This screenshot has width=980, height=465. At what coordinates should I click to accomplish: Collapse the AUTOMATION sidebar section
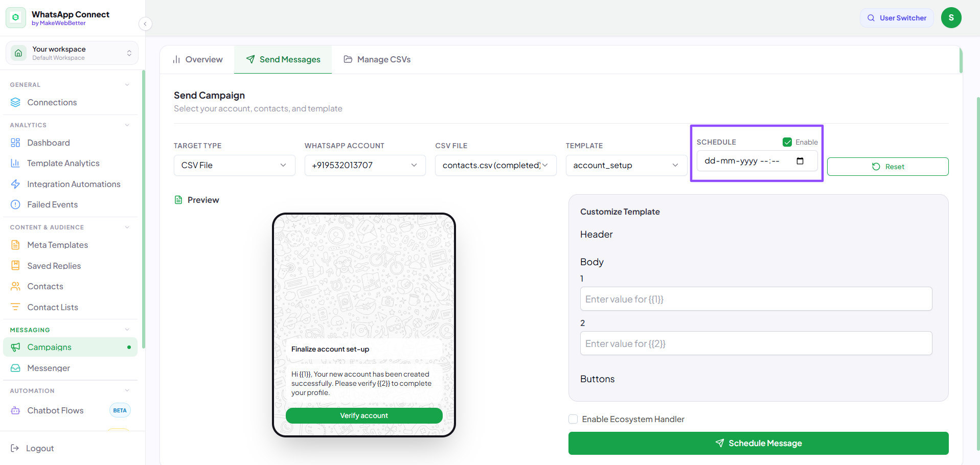[127, 391]
